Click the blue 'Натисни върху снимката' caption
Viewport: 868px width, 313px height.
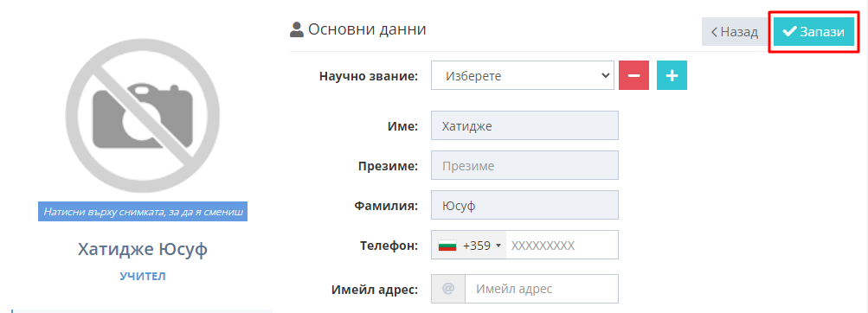[x=143, y=211]
